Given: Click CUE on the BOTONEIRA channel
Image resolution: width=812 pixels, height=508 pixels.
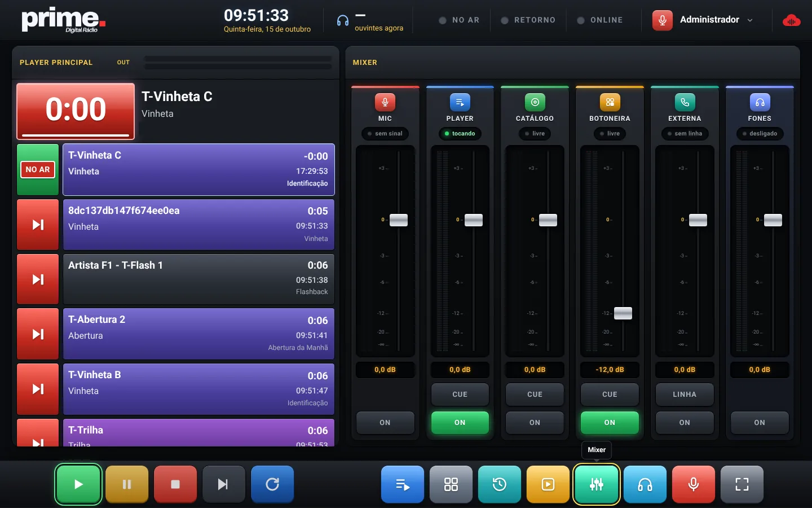Looking at the screenshot, I should [610, 395].
